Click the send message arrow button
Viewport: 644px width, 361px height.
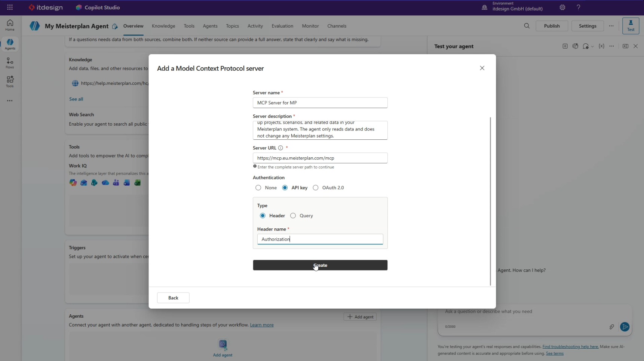tap(625, 327)
